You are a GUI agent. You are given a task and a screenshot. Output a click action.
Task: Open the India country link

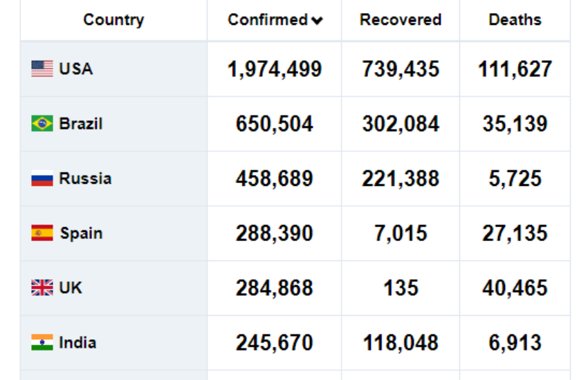point(77,343)
